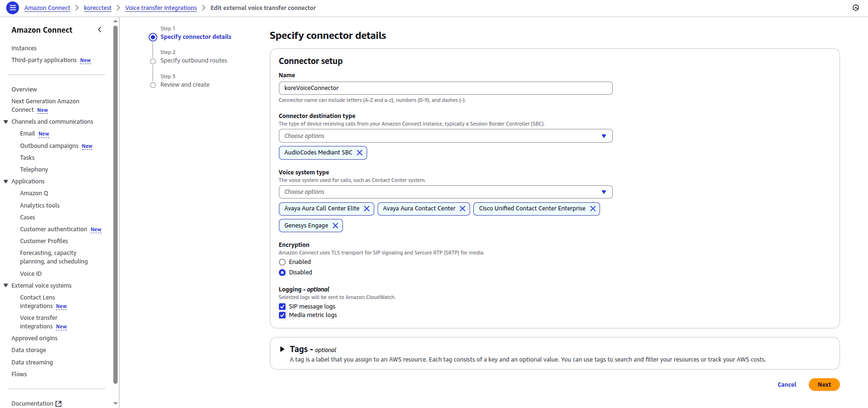Viewport: 868px width, 408px height.
Task: Uncheck SIP message logs
Action: 282,307
